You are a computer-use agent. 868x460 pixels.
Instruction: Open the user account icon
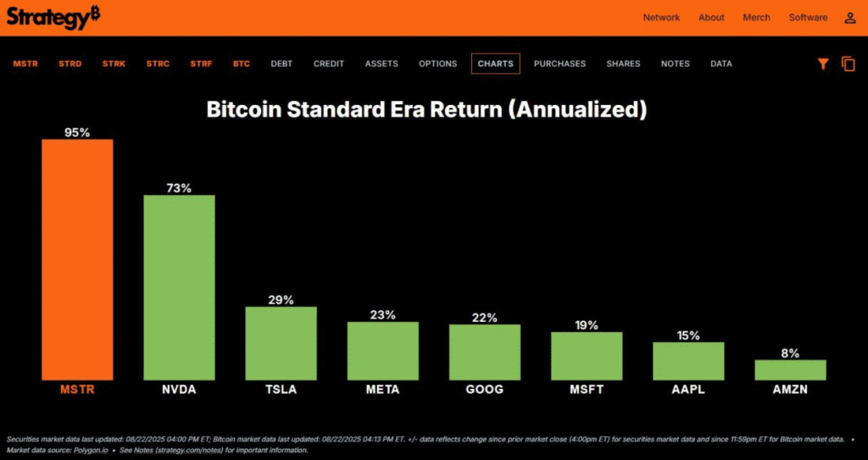(849, 18)
